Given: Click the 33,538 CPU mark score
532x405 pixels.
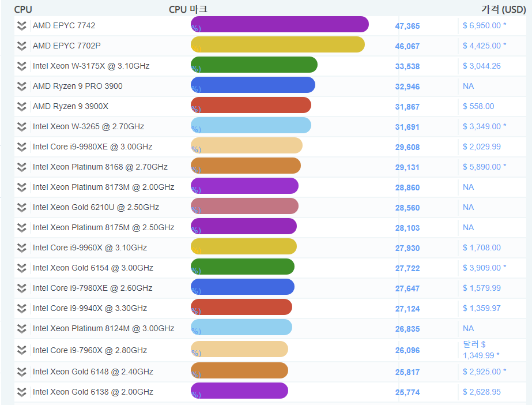Looking at the screenshot, I should coord(407,66).
